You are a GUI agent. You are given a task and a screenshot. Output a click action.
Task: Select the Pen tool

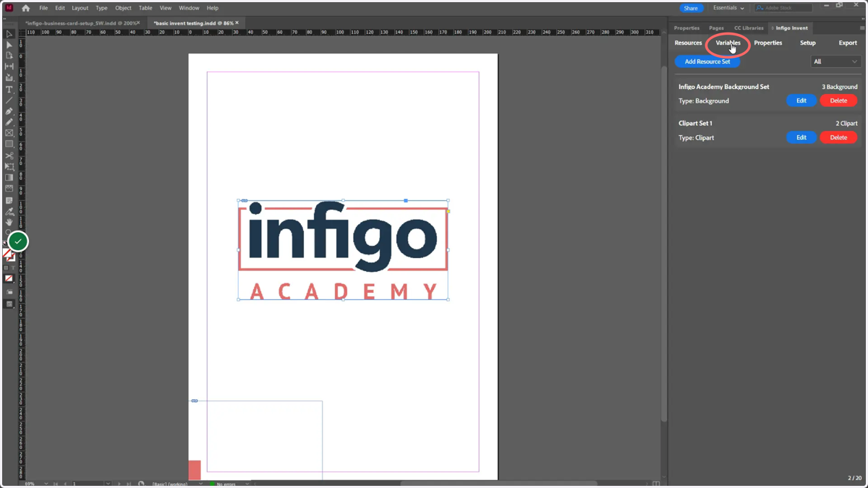9,111
